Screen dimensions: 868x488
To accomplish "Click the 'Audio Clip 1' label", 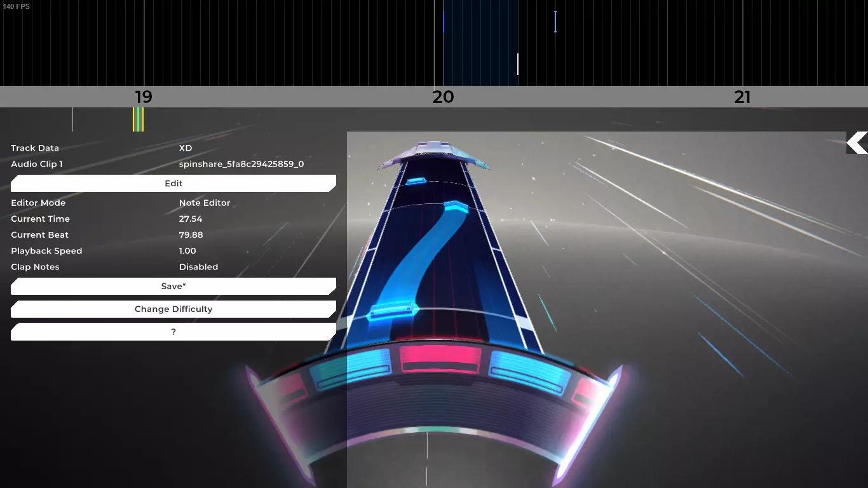I will [37, 164].
